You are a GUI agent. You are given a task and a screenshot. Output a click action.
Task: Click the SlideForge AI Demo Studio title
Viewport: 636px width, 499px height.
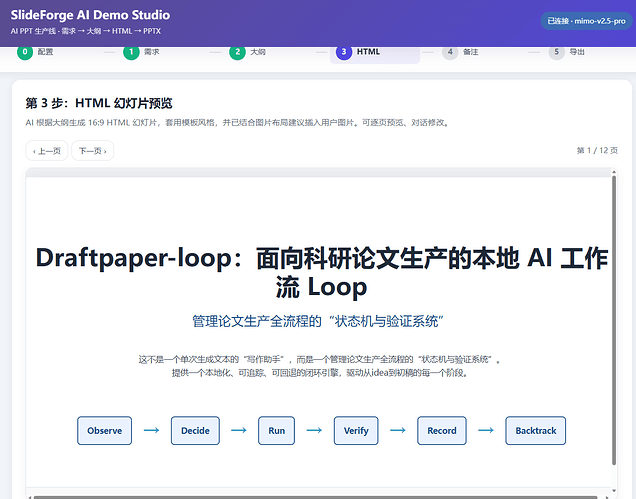[90, 15]
